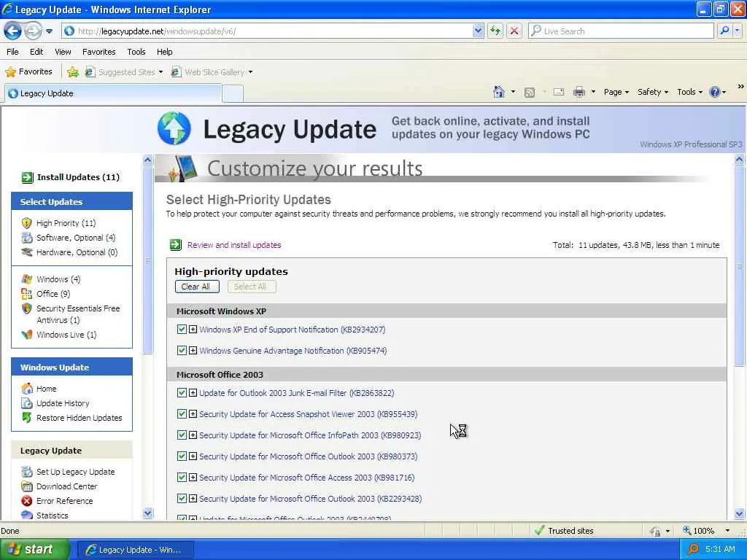Open the Help menu

[164, 52]
